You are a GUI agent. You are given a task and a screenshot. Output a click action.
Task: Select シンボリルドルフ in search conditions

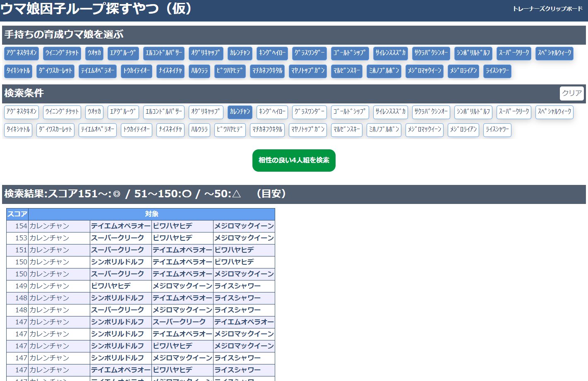[473, 112]
